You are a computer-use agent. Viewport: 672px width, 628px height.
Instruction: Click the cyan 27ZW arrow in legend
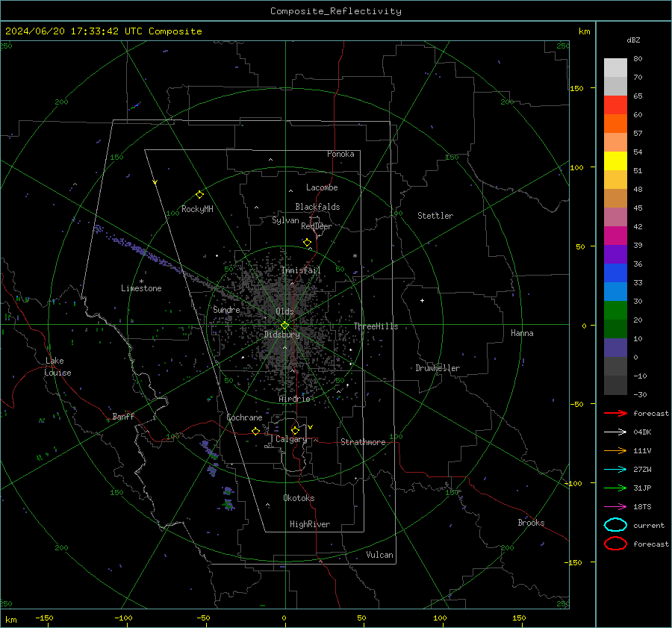coord(615,470)
